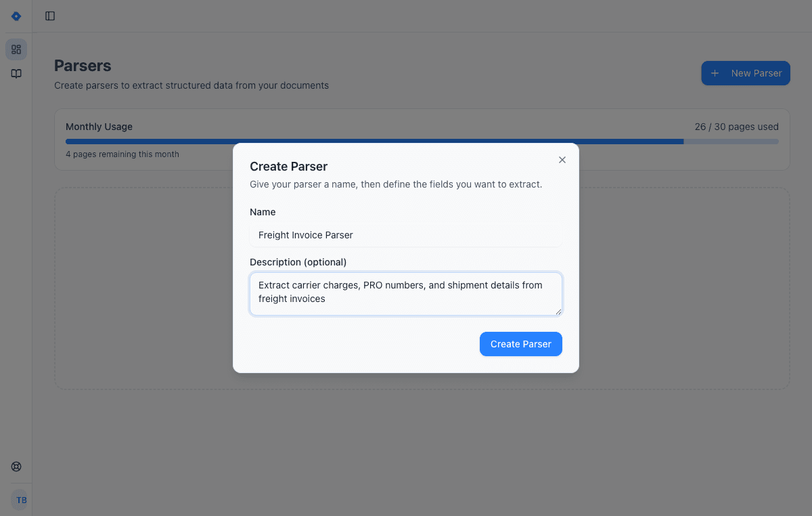812x516 pixels.
Task: Click the app logo diamond icon
Action: point(16,16)
